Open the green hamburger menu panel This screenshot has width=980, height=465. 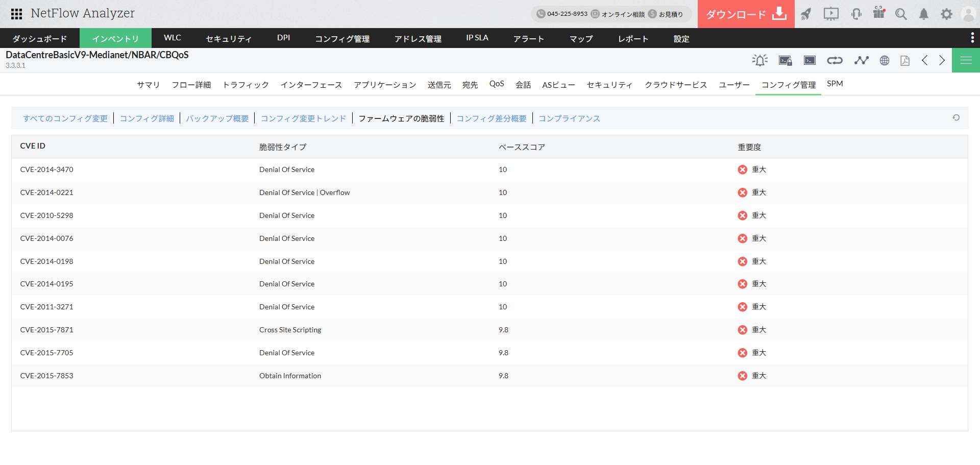966,61
